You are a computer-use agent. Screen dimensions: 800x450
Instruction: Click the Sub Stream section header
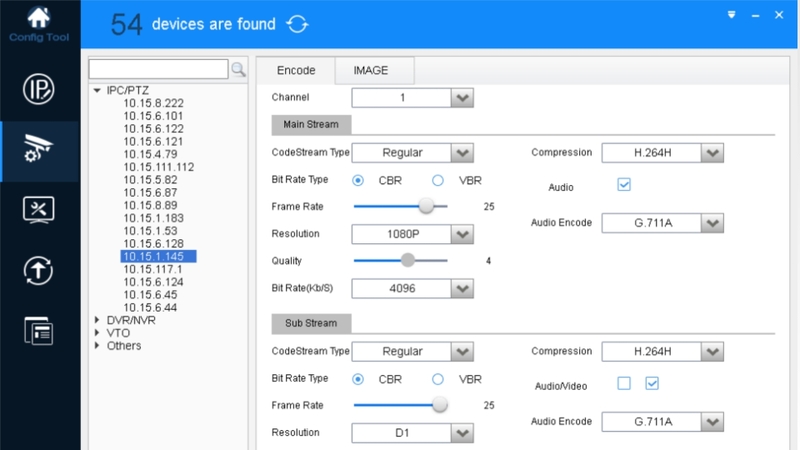(311, 323)
